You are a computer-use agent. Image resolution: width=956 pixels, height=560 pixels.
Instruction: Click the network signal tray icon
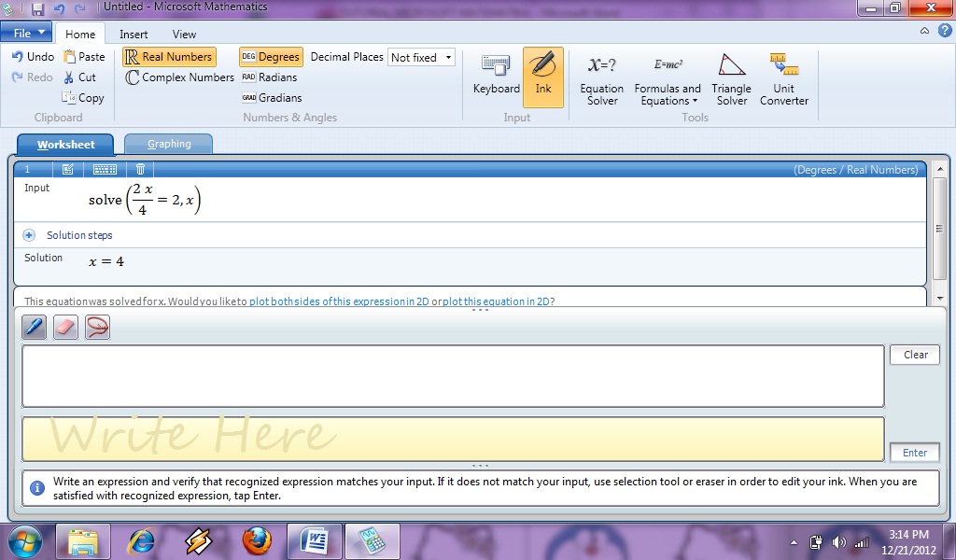click(x=861, y=541)
